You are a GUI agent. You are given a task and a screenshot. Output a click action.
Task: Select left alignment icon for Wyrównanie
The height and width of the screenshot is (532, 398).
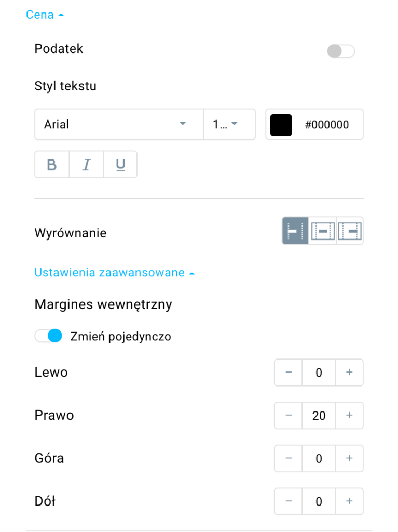tap(295, 231)
